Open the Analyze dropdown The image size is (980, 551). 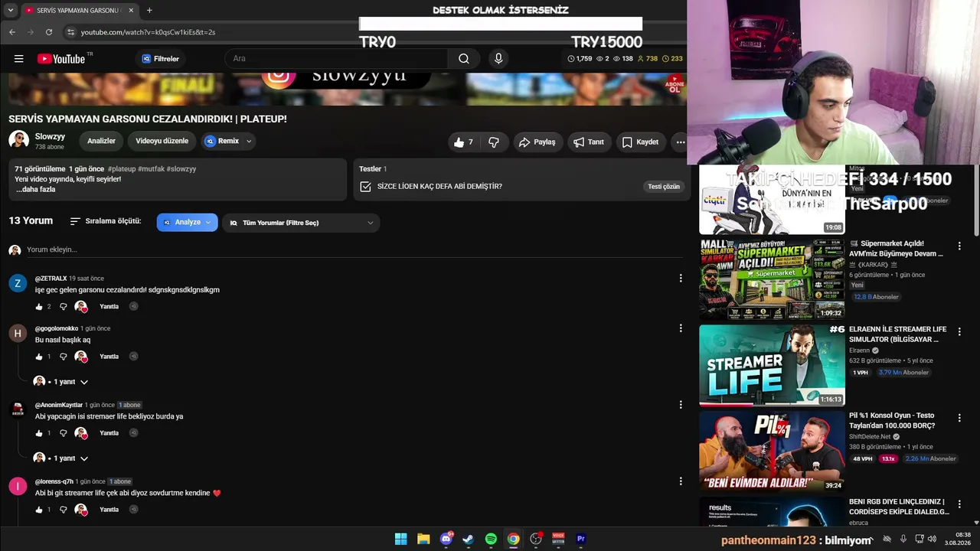coord(188,223)
